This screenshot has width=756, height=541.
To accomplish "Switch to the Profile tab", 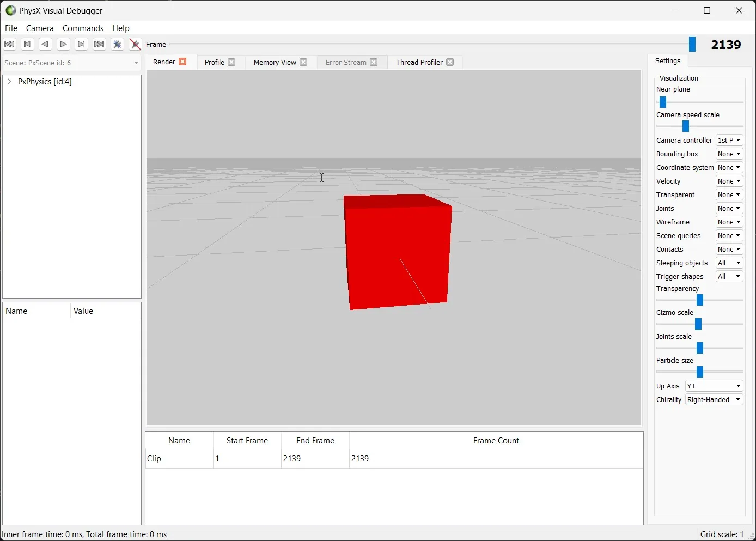I will (x=215, y=62).
